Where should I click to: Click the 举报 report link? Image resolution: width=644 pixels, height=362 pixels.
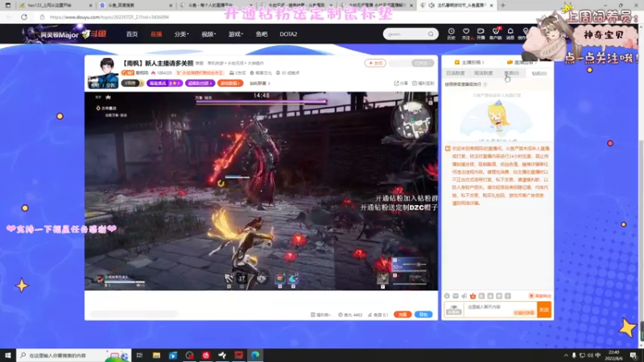pos(199,64)
